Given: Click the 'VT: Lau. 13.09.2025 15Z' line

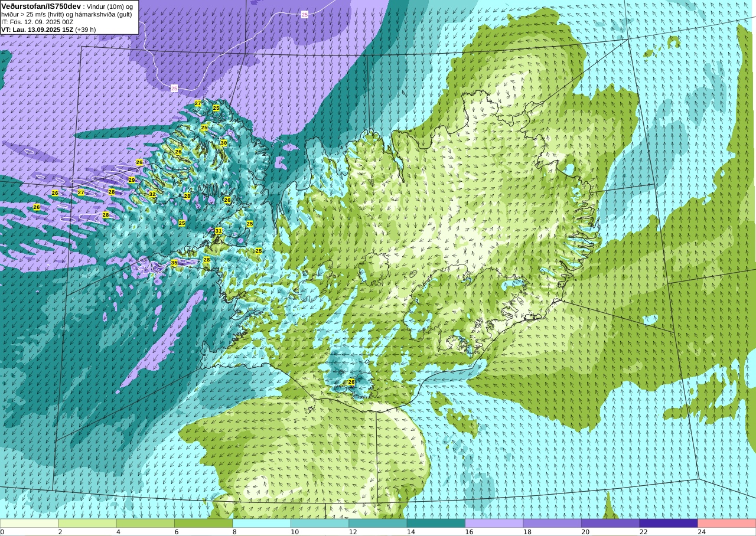Looking at the screenshot, I should (37, 30).
